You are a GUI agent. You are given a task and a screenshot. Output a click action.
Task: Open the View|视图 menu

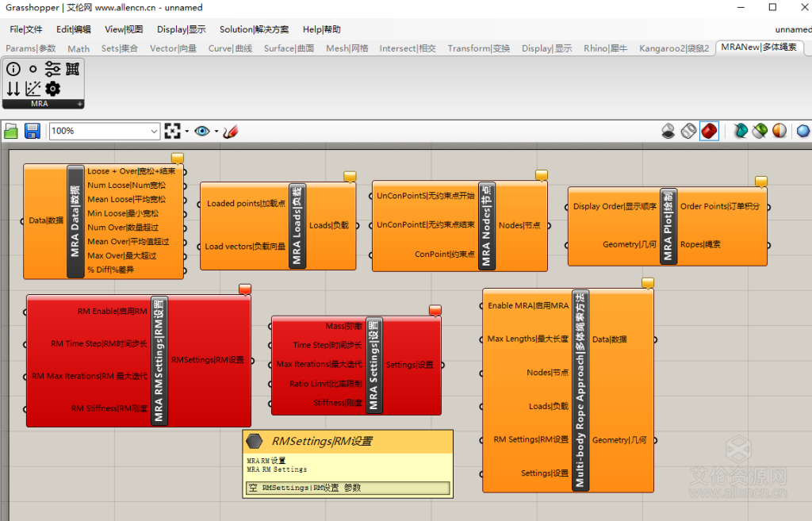pos(124,29)
